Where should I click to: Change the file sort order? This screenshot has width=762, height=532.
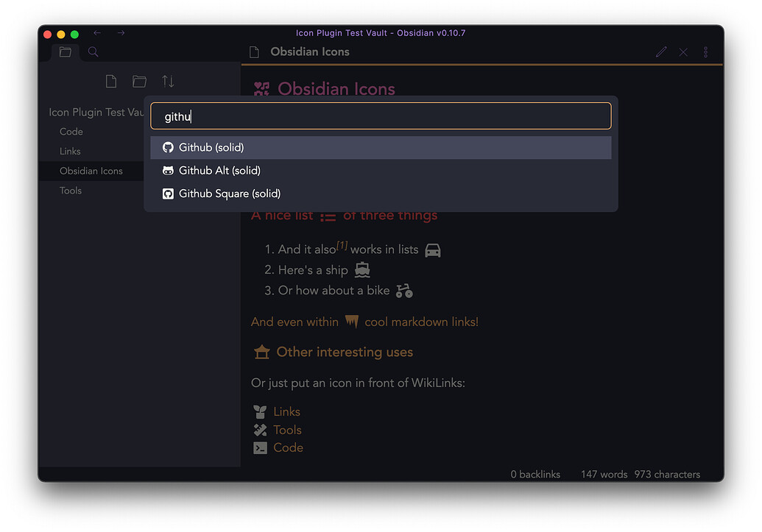[x=167, y=81]
